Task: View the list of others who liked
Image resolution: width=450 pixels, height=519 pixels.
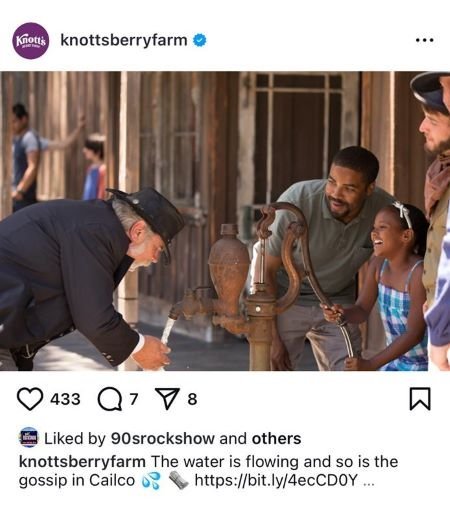Action: point(276,438)
